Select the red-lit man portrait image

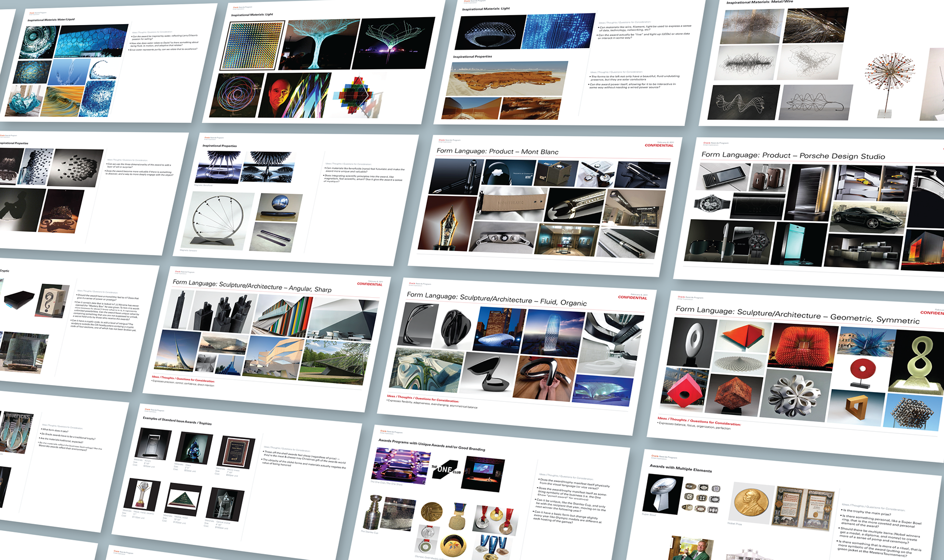click(x=280, y=96)
